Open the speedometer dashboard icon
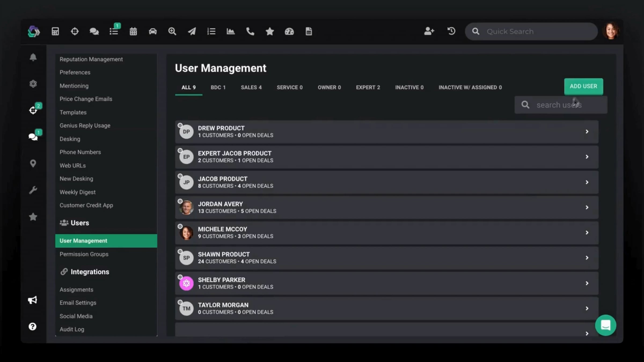Screen dimensions: 644x362 point(289,31)
